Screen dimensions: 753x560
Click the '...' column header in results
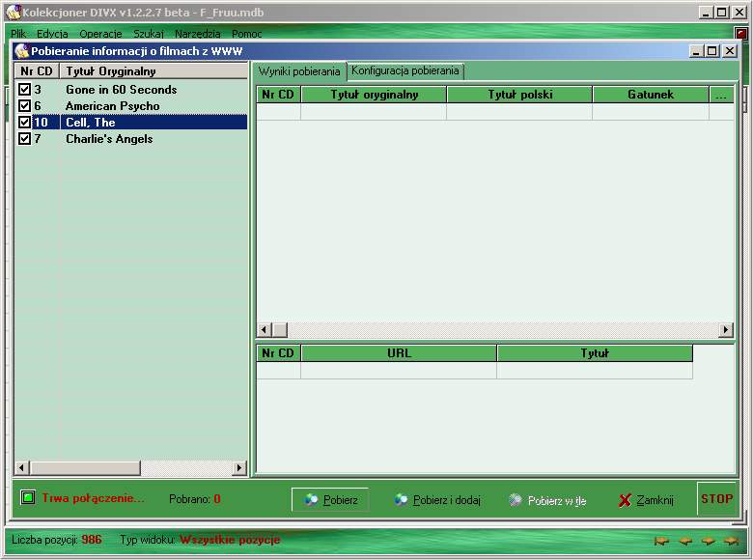[x=721, y=95]
